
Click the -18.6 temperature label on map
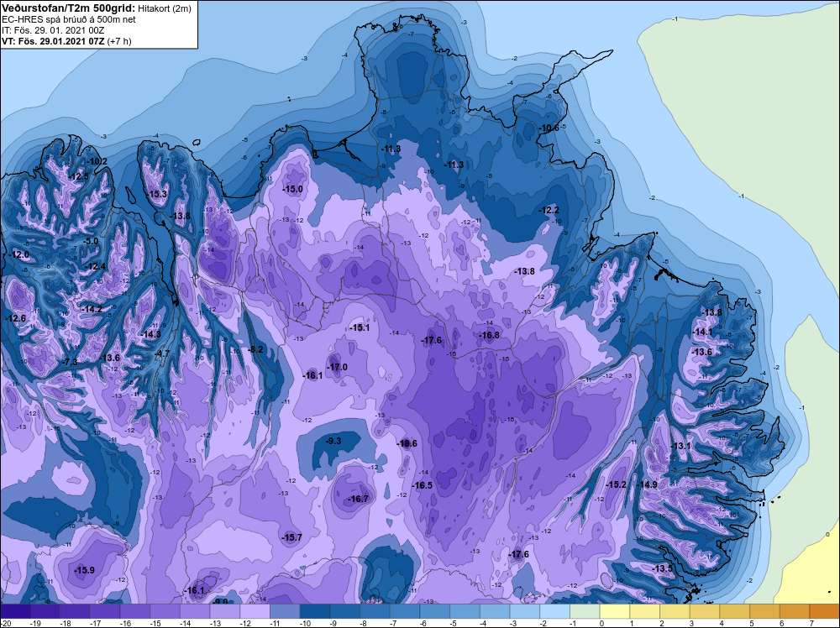pos(407,443)
